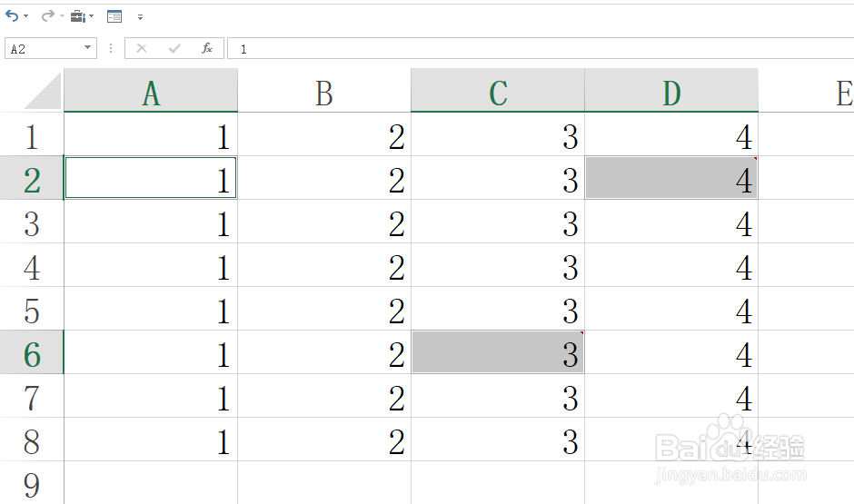This screenshot has height=504, width=854.
Task: Open the Undo history dropdown arrow
Action: coord(25,16)
